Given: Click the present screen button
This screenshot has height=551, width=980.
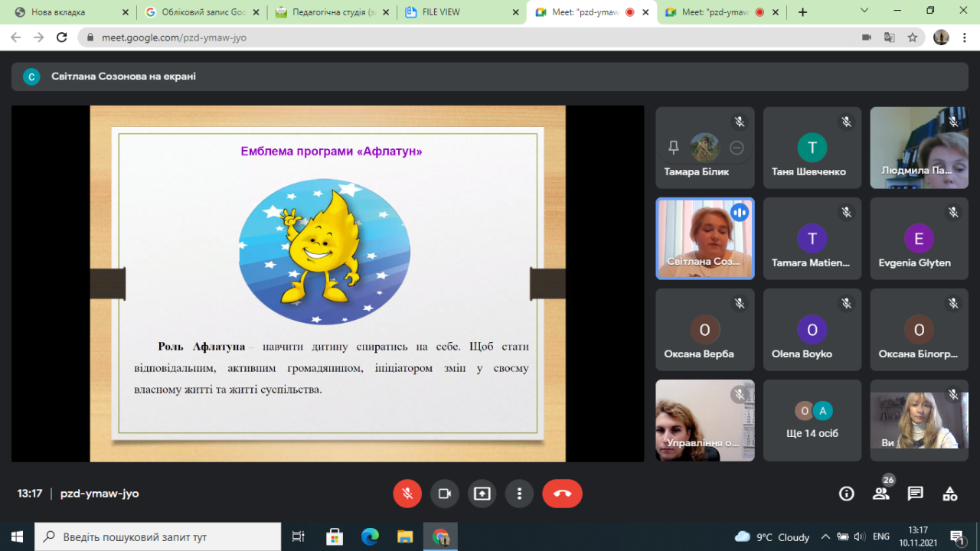Looking at the screenshot, I should coord(482,494).
